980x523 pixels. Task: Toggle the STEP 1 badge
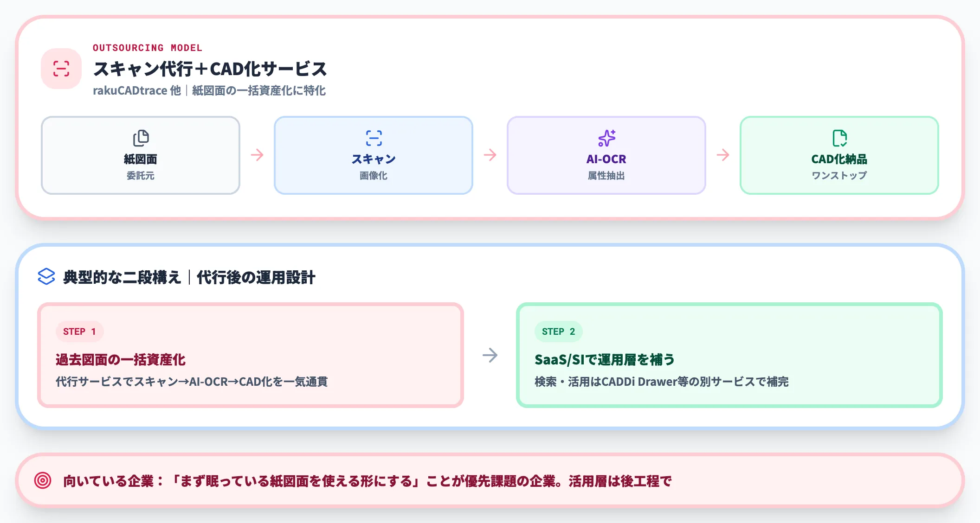coord(79,331)
